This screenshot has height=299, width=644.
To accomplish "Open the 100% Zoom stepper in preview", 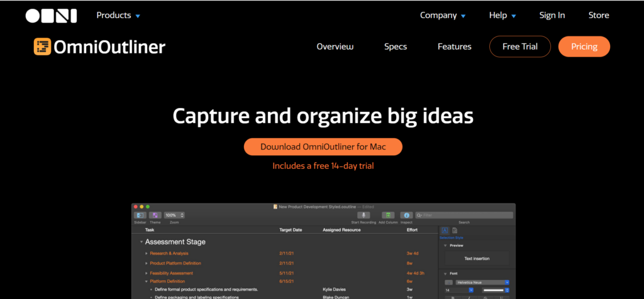I will coord(174,215).
